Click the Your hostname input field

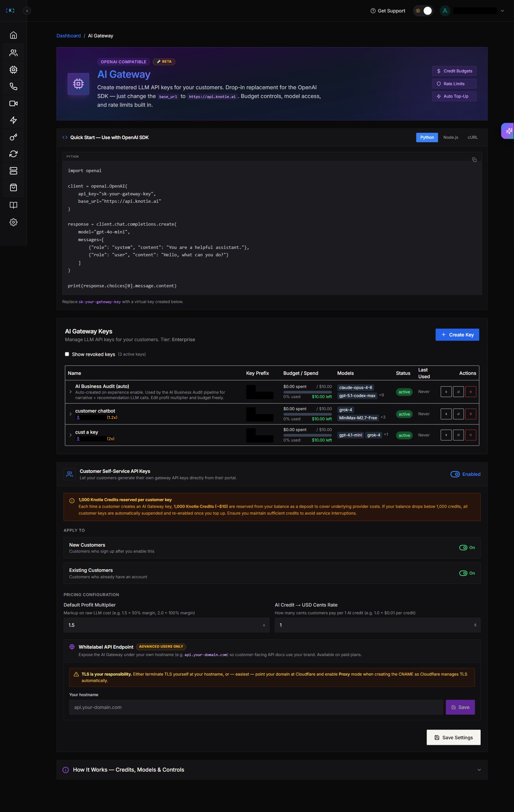point(256,707)
